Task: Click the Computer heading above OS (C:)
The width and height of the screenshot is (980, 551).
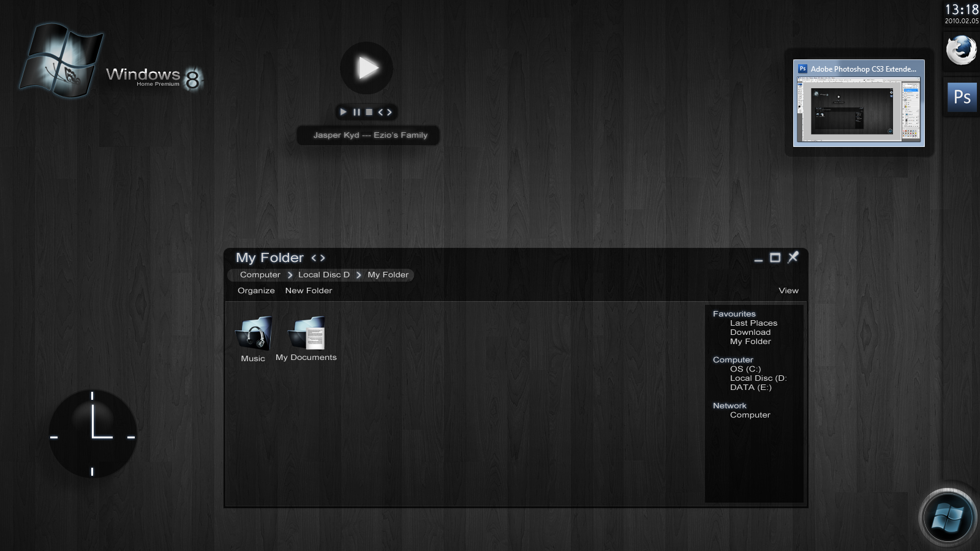Action: pos(733,360)
